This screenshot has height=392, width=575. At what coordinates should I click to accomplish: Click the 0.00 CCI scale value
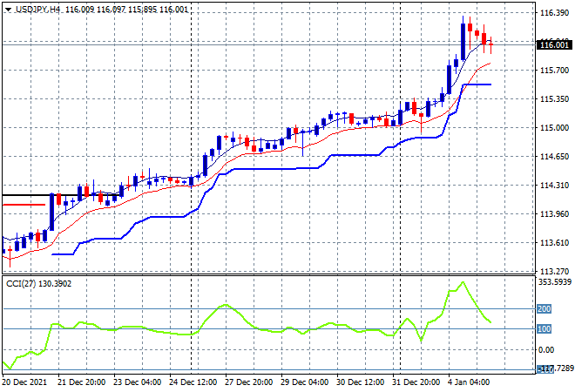(546, 350)
